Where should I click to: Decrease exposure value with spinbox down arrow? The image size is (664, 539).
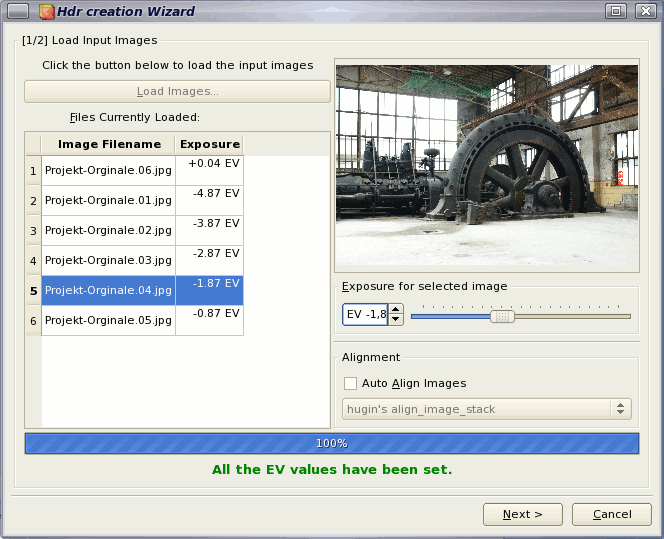[396, 320]
